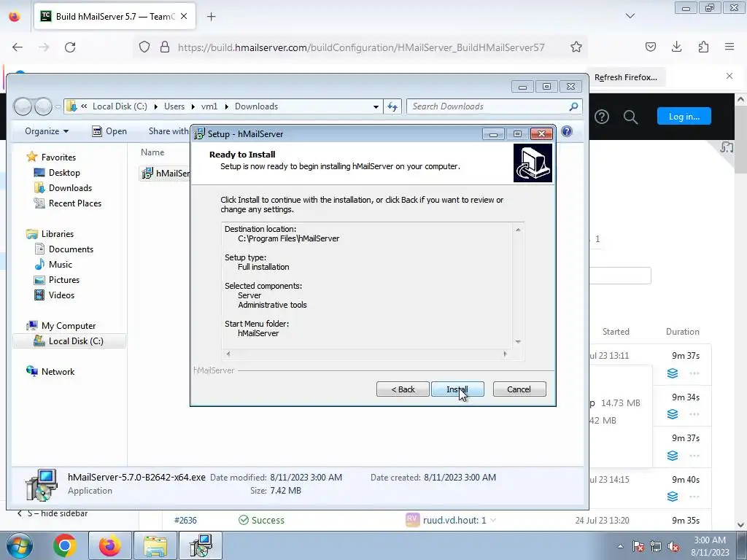
Task: Dismiss the Refresh Firefox notification bar
Action: coord(729,76)
